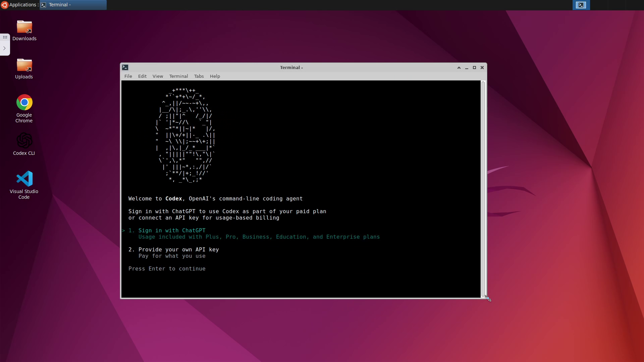Click the terminal icon in the top-right panel
Screen dimensions: 644x362
[x=581, y=5]
